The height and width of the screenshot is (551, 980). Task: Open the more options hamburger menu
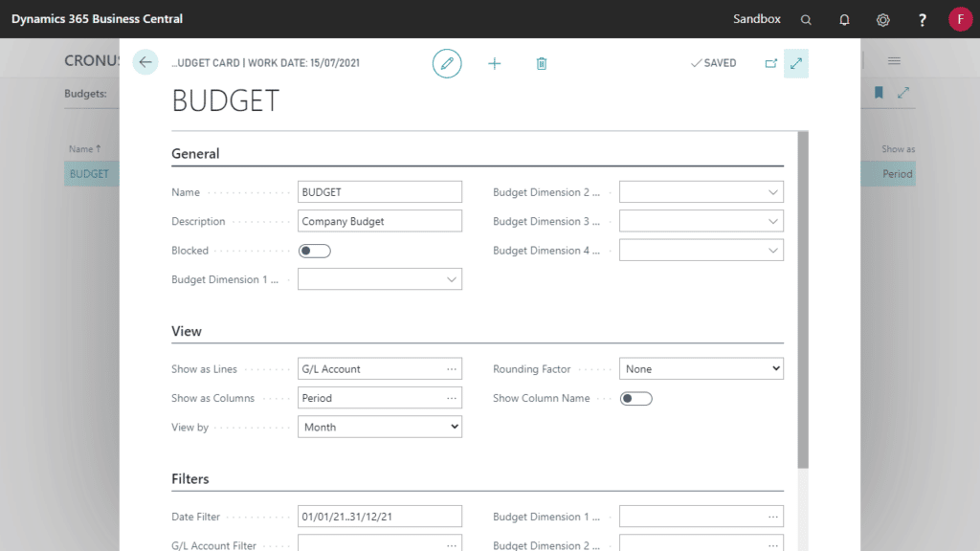[893, 60]
